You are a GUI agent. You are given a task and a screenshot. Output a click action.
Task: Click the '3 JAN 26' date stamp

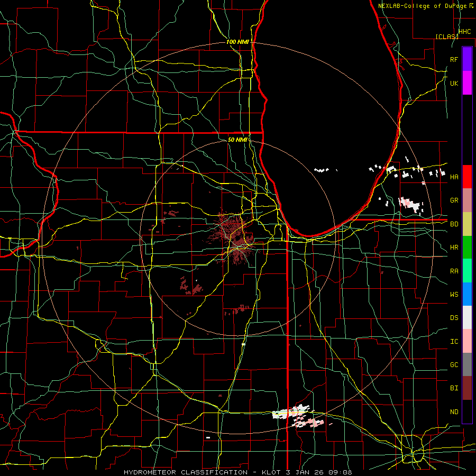tap(305, 472)
